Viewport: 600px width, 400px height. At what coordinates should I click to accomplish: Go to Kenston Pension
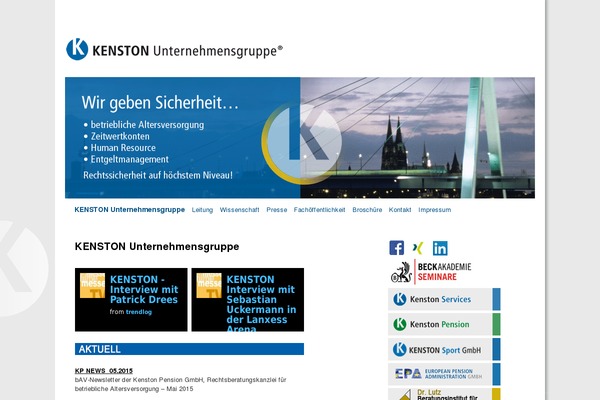[444, 324]
